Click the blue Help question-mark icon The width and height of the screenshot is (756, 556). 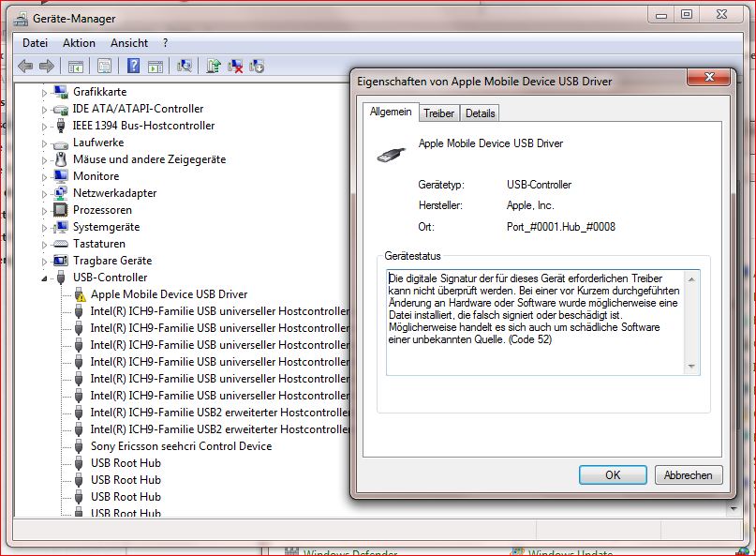coord(134,66)
